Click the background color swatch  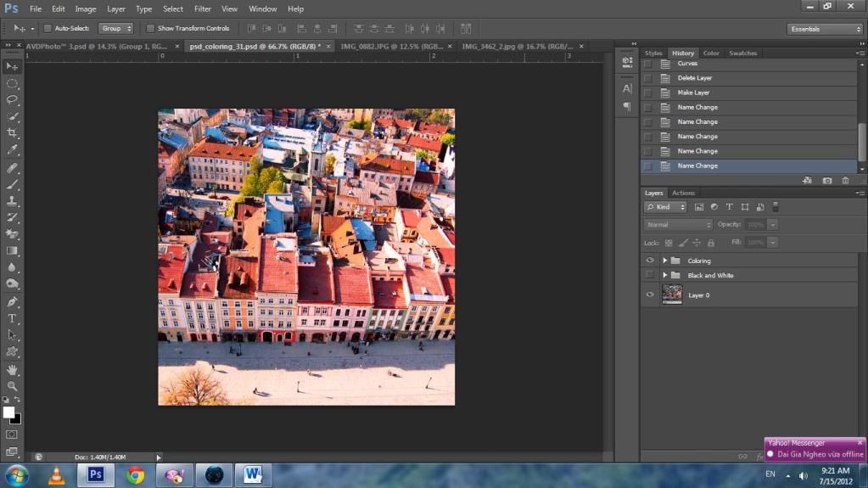17,419
